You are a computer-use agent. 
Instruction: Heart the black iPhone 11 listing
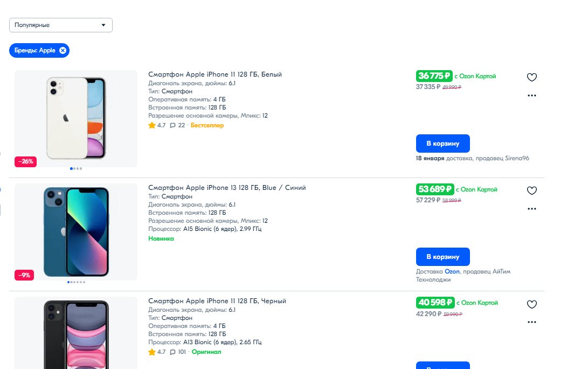tap(531, 304)
